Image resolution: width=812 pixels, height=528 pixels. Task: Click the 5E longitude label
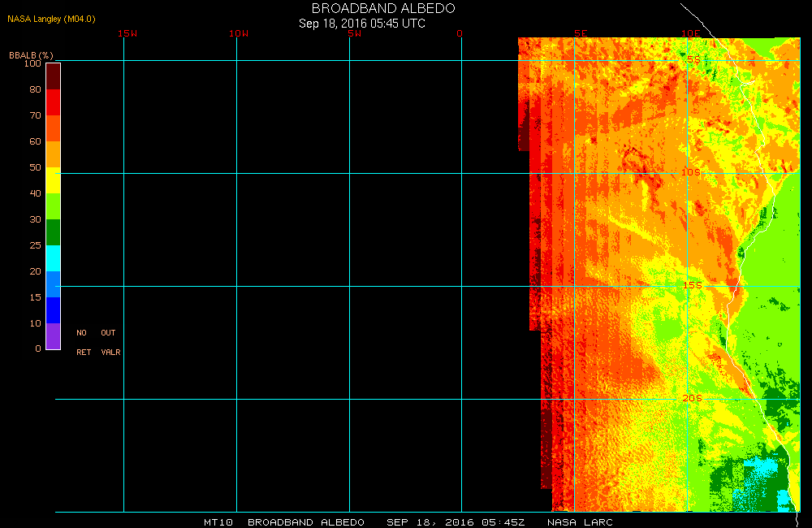580,33
